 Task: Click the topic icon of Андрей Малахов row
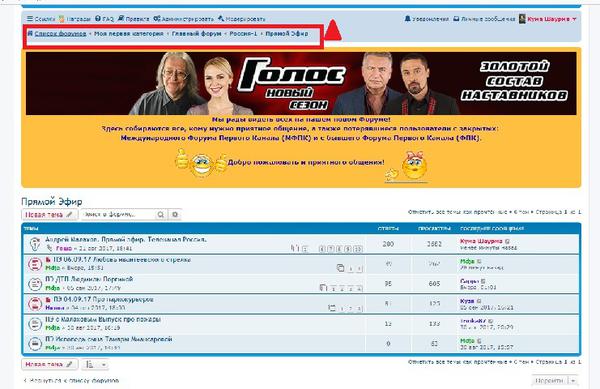click(35, 244)
